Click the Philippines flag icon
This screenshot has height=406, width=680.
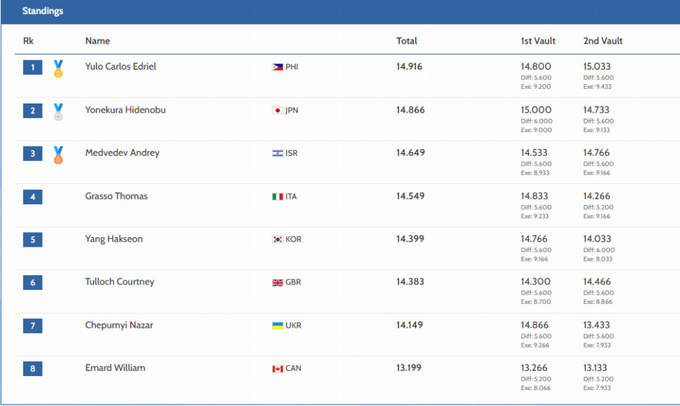[x=277, y=67]
